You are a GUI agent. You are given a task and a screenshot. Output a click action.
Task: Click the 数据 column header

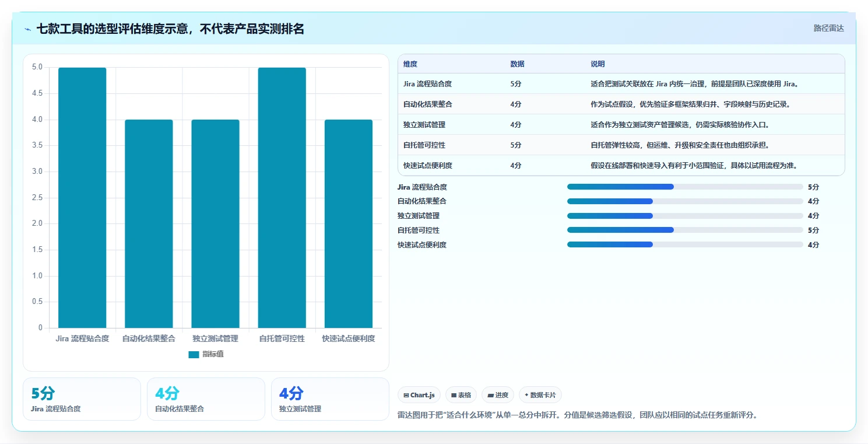pyautogui.click(x=517, y=64)
